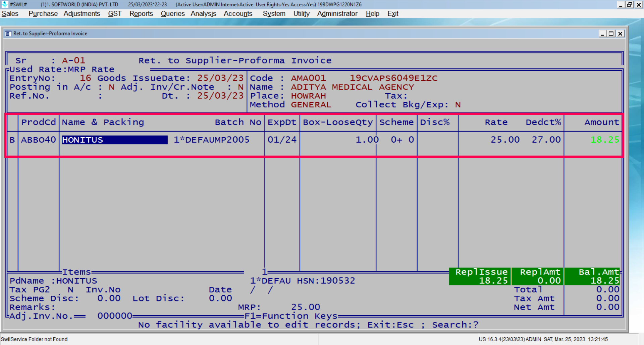
Task: Click supplier name ADITYA MEDICAL AGENCY
Action: [x=352, y=87]
